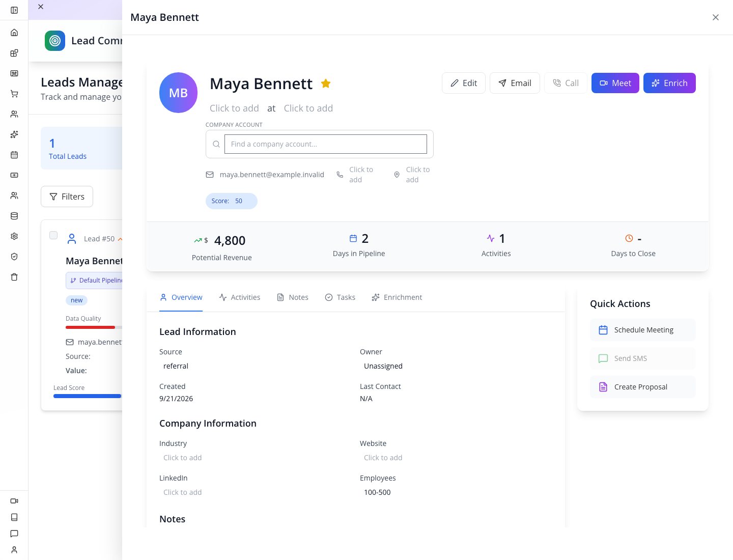Viewport: 733px width, 560px height.
Task: Click the LinkedIn 'Click to add' field
Action: (183, 492)
